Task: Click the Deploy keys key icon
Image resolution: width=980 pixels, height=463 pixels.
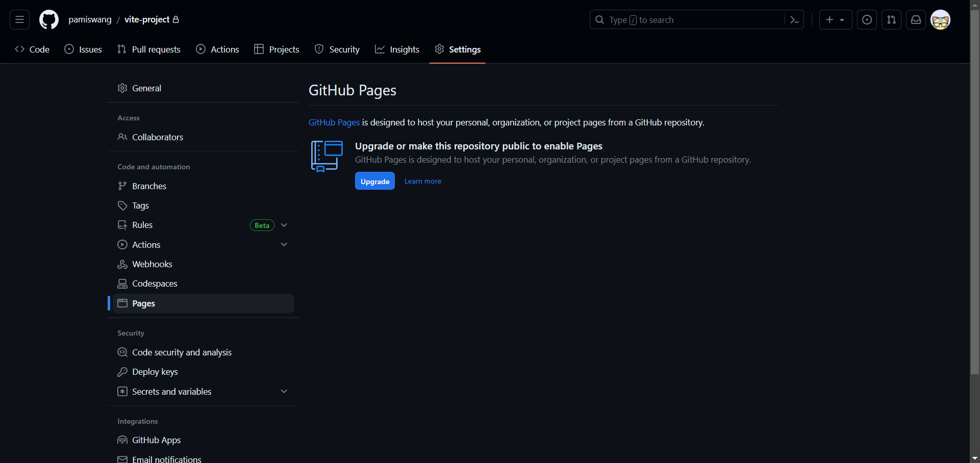Action: tap(122, 372)
